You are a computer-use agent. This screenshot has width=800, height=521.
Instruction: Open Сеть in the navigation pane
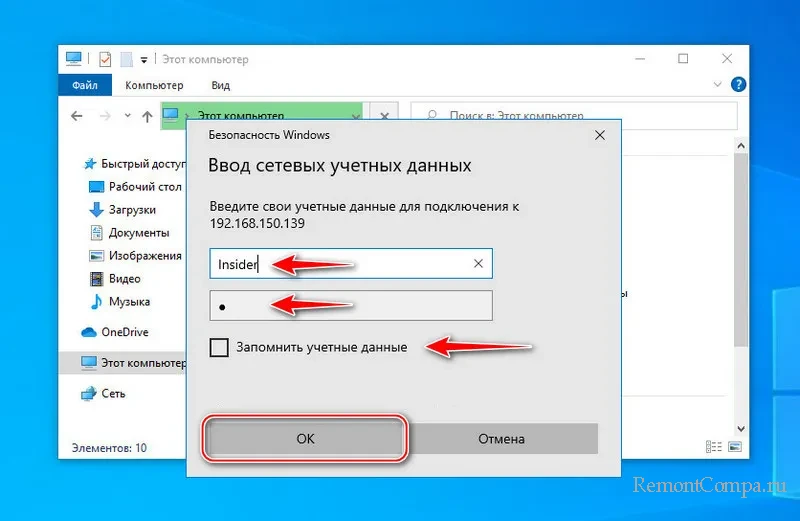113,394
